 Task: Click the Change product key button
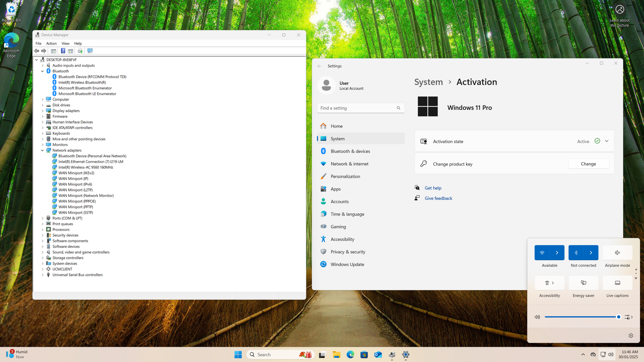coord(588,164)
